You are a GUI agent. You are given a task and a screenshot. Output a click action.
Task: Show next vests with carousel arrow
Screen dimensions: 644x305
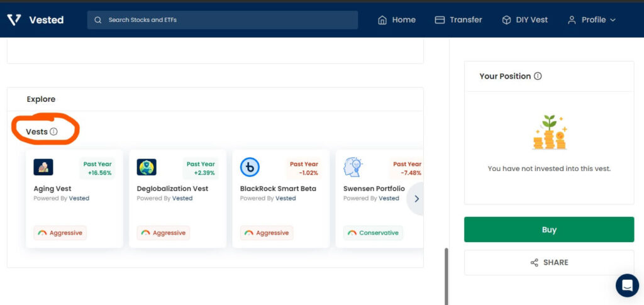(416, 199)
